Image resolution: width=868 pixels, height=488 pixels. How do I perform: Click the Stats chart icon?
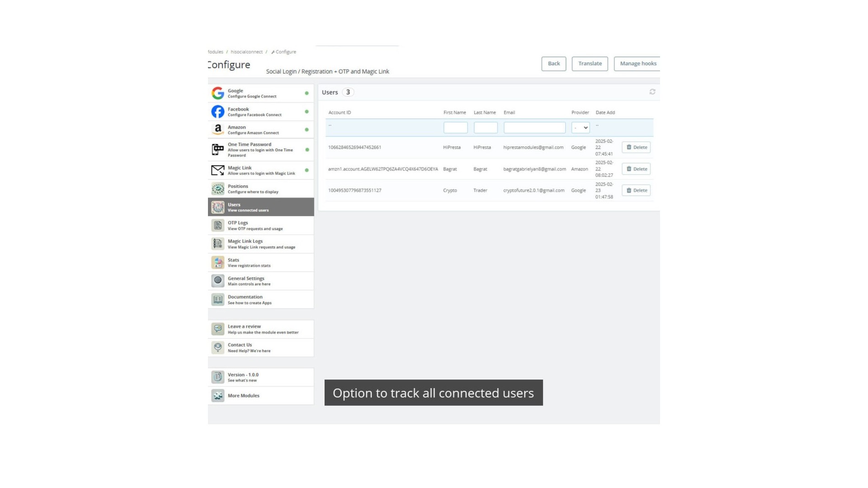pyautogui.click(x=217, y=263)
